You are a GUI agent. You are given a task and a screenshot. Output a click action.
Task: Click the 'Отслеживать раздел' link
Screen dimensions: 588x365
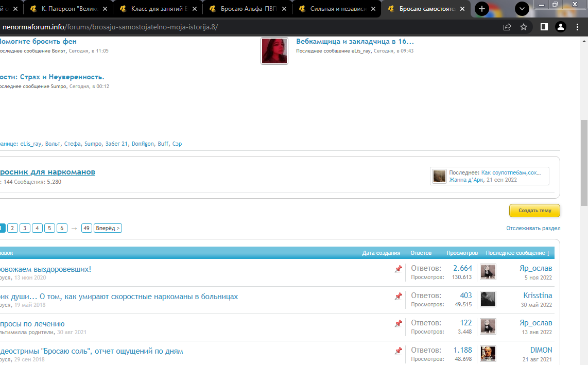[533, 228]
